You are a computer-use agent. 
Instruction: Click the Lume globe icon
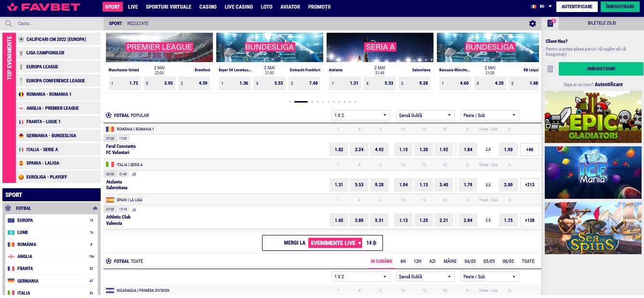click(11, 233)
